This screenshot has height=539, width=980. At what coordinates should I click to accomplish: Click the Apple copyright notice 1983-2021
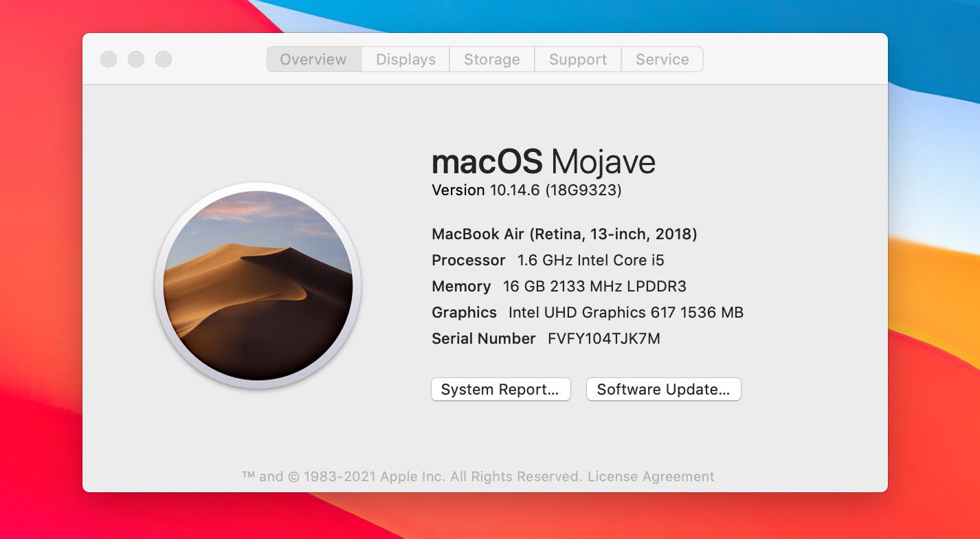click(412, 476)
